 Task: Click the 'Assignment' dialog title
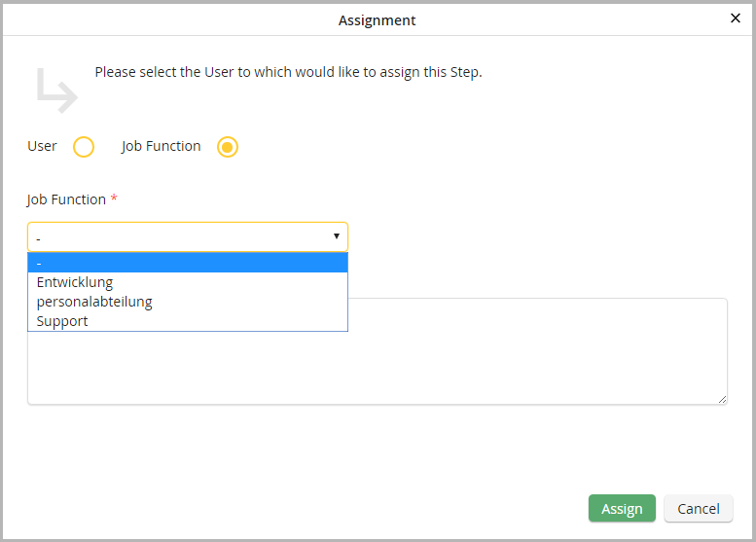point(377,19)
